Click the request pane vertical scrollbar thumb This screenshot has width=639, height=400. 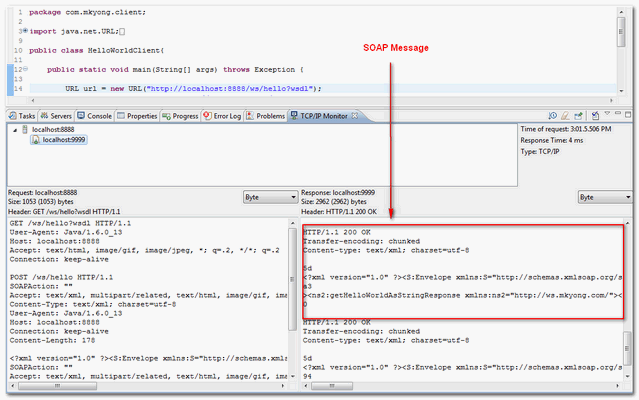pos(292,279)
